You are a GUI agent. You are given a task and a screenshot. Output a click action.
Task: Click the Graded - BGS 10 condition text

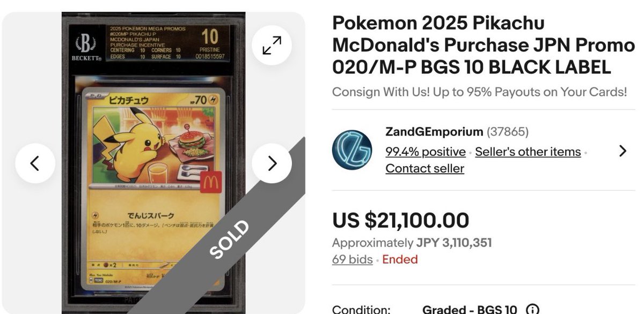(x=470, y=309)
